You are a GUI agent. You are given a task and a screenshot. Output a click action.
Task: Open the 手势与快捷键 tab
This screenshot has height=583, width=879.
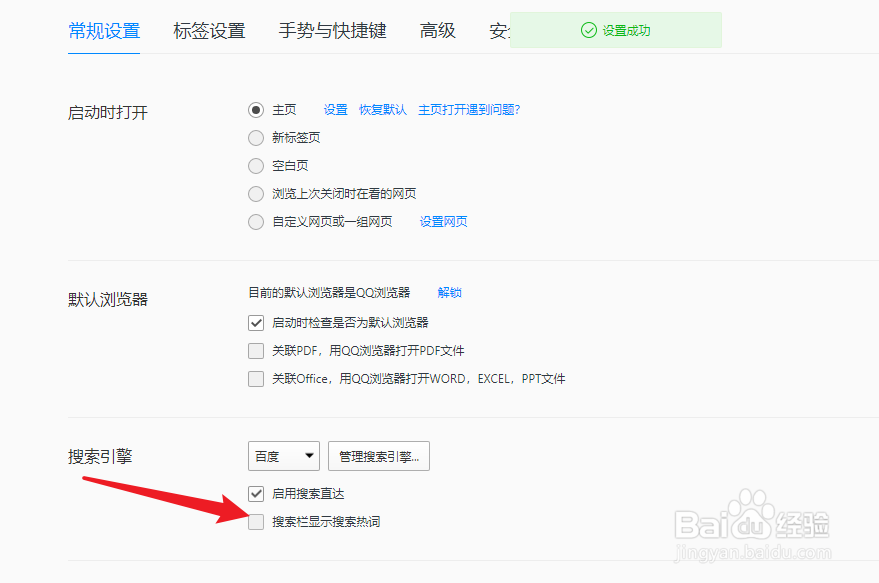coord(332,31)
